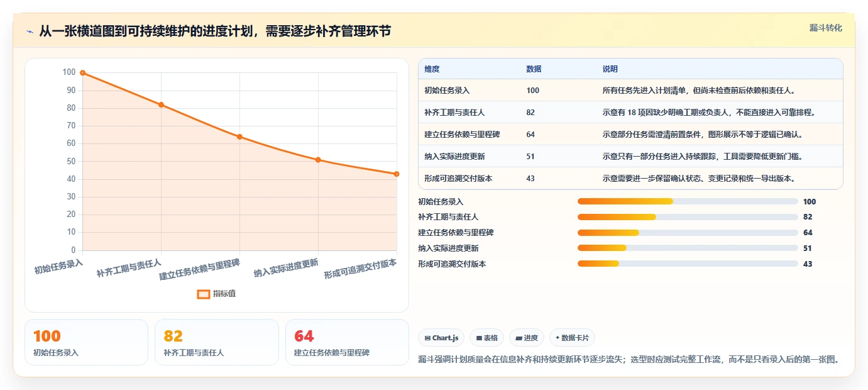868x390 pixels.
Task: Select the 建立任务依赖与里程碑 cell in the table
Action: (x=462, y=135)
